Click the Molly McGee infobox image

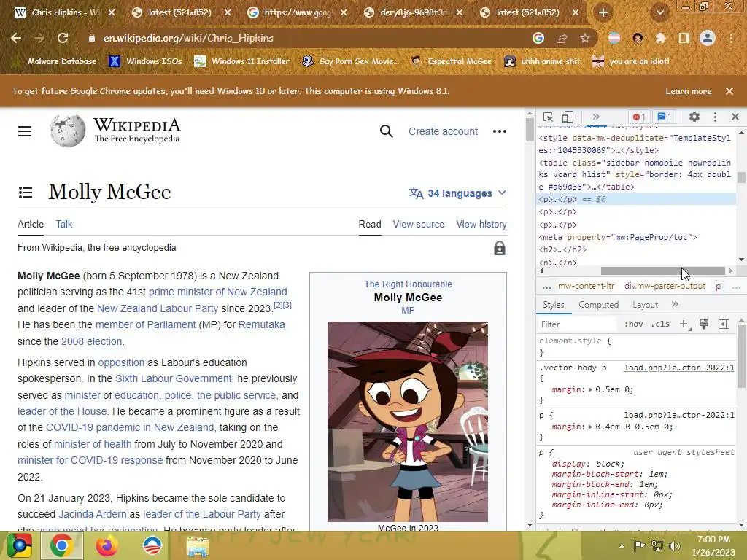(407, 421)
